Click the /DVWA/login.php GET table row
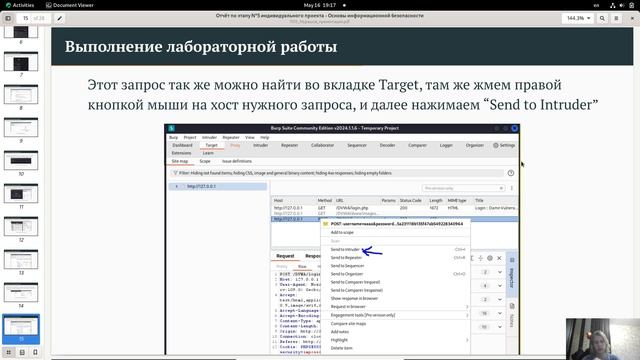Image resolution: width=640 pixels, height=360 pixels. tap(395, 208)
